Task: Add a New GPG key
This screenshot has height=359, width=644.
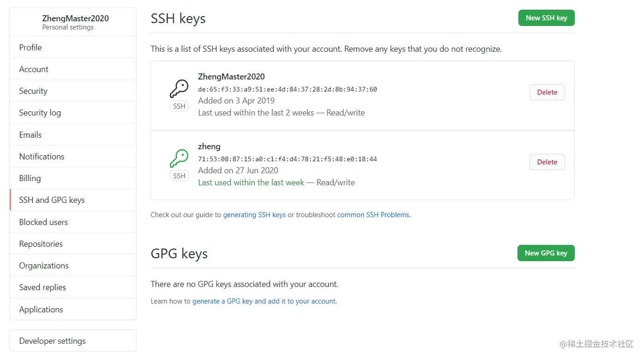Action: [546, 253]
